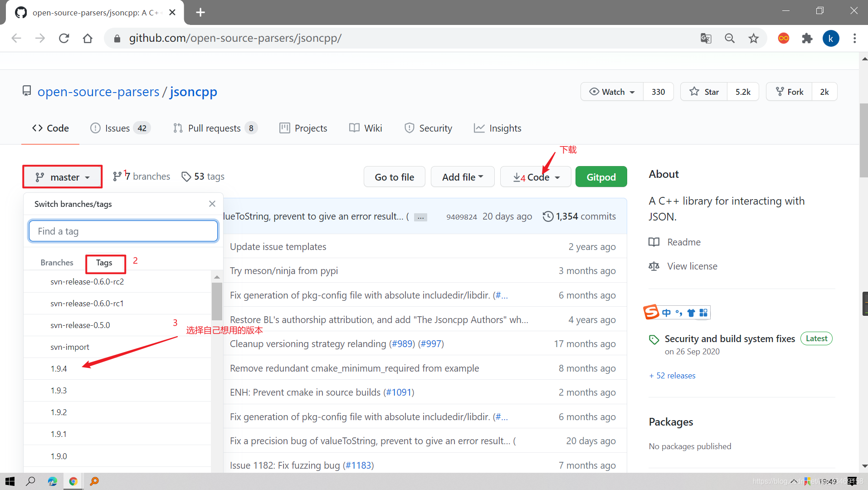Click the Go to file button
868x490 pixels.
pos(394,177)
